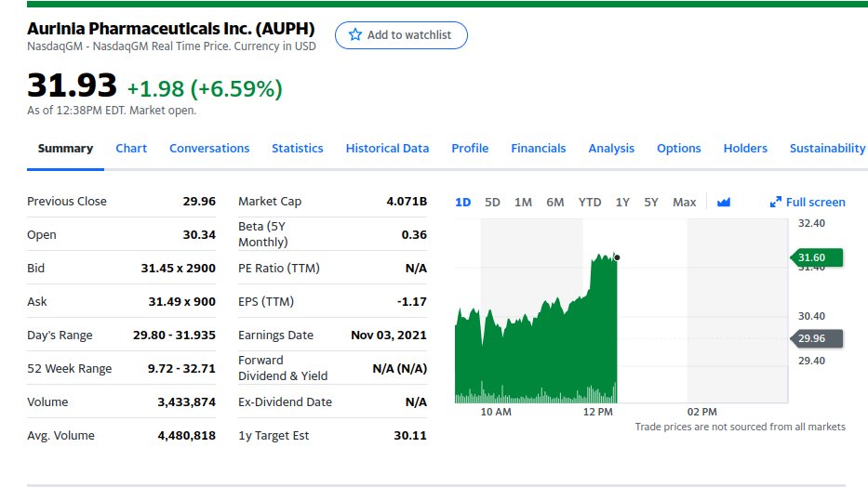
Task: Select the 1Y chart range
Action: [622, 203]
